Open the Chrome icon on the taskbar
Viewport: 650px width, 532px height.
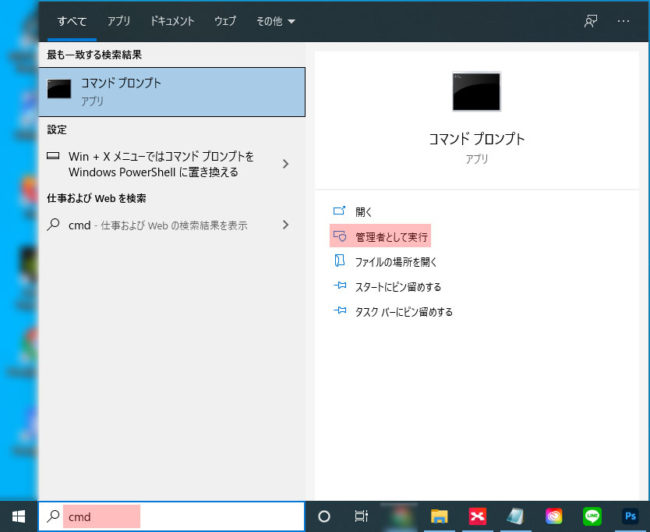400,516
